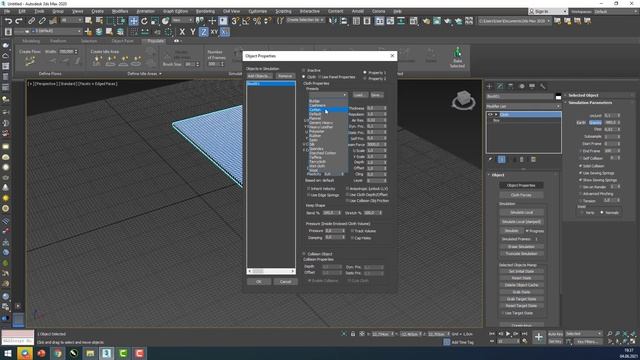Switch to the Populate ribbon tab
This screenshot has height=360, width=640.
(156, 41)
